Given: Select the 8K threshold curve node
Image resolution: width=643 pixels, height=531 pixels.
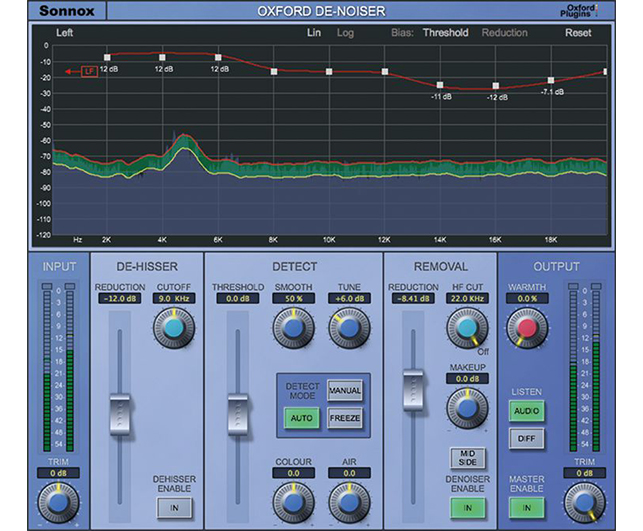Looking at the screenshot, I should (x=274, y=72).
